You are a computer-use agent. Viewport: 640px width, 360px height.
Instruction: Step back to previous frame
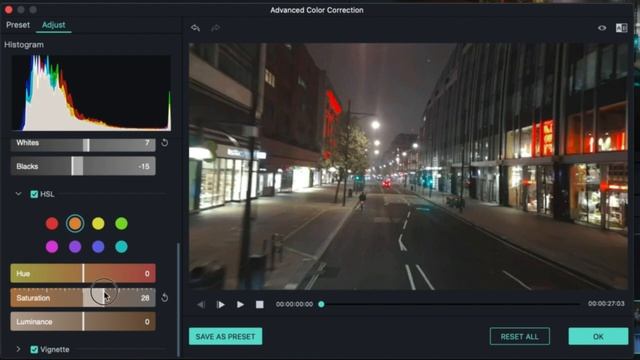pyautogui.click(x=201, y=304)
